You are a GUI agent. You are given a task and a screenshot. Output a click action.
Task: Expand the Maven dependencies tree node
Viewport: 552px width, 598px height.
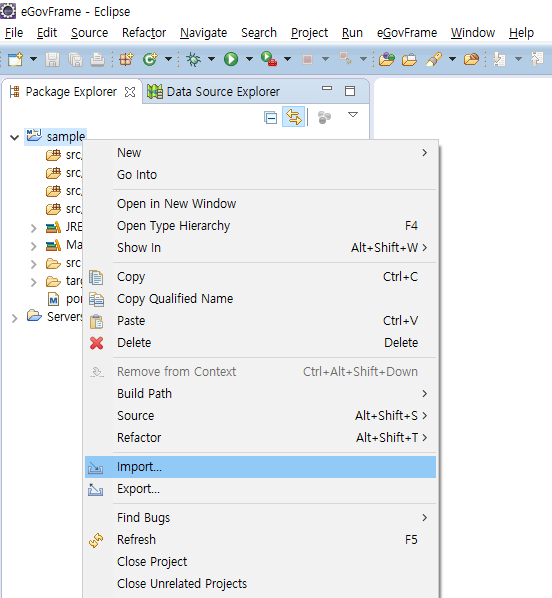click(x=34, y=246)
